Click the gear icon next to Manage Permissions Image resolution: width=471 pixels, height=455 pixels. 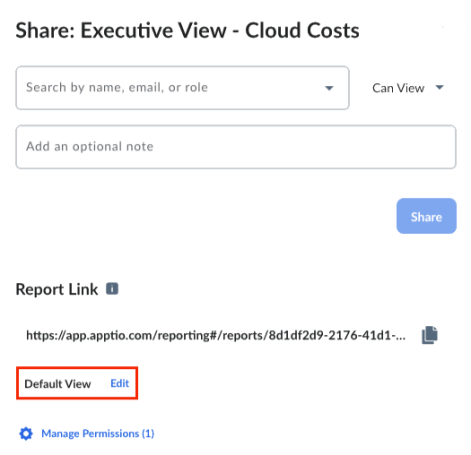tap(26, 433)
